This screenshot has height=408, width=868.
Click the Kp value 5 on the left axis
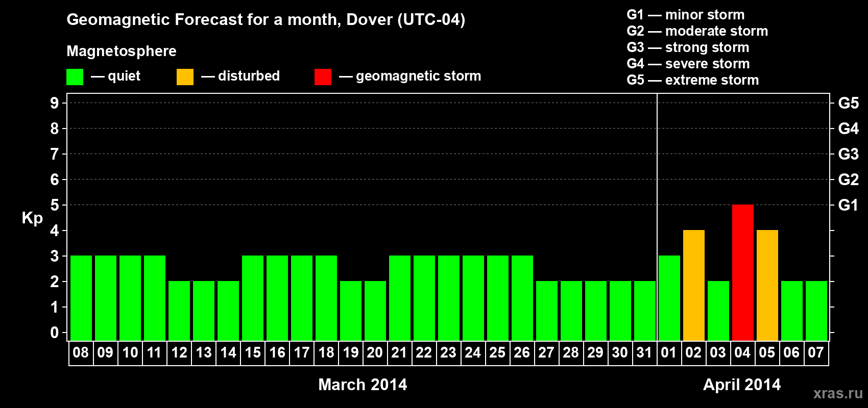coord(55,205)
